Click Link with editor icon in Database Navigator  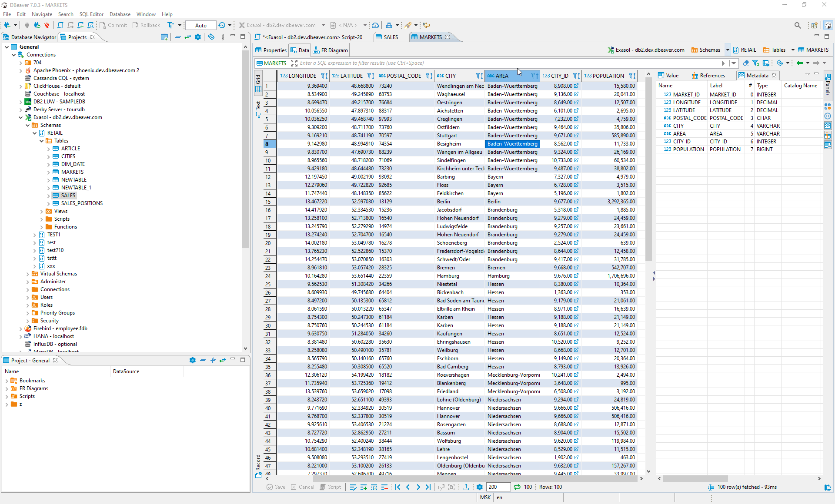coord(188,37)
